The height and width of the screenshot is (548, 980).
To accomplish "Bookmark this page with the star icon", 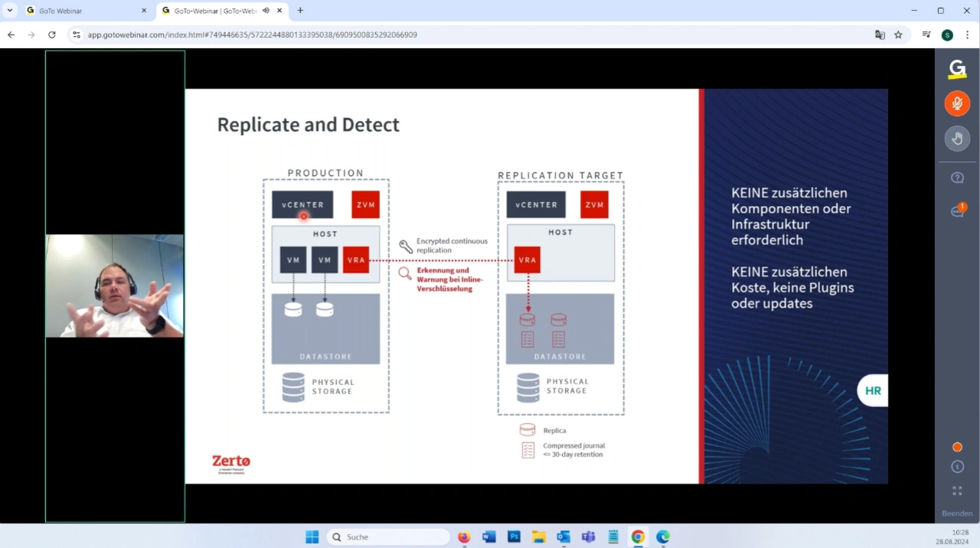I will (x=898, y=34).
